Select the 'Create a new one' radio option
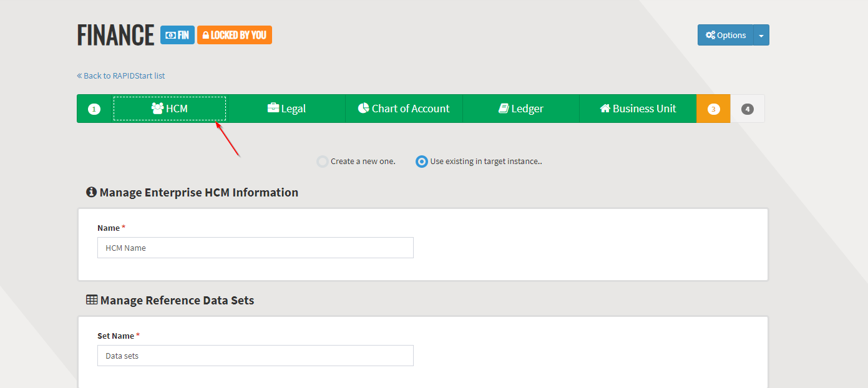 click(323, 162)
